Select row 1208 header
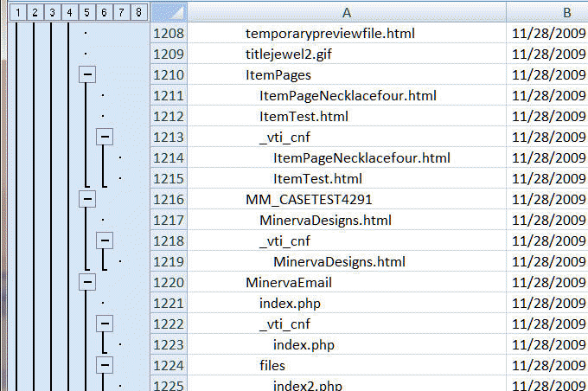This screenshot has width=588, height=391. pos(169,34)
